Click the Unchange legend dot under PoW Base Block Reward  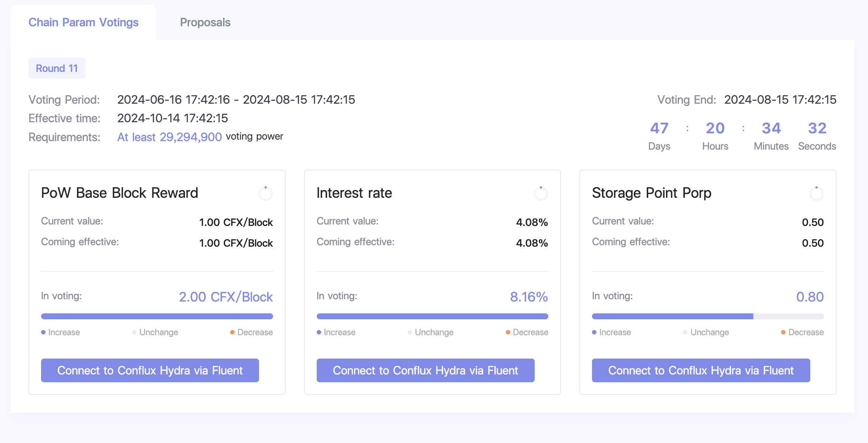coord(134,332)
